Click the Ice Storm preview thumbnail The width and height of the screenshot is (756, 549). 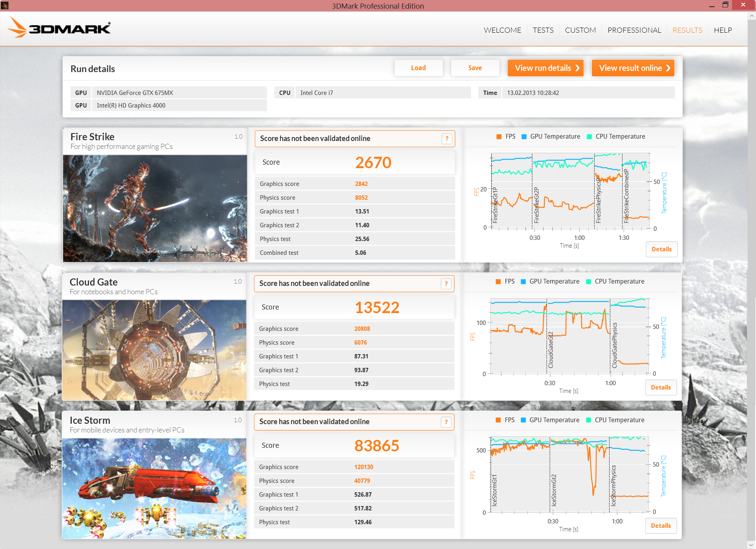[154, 488]
